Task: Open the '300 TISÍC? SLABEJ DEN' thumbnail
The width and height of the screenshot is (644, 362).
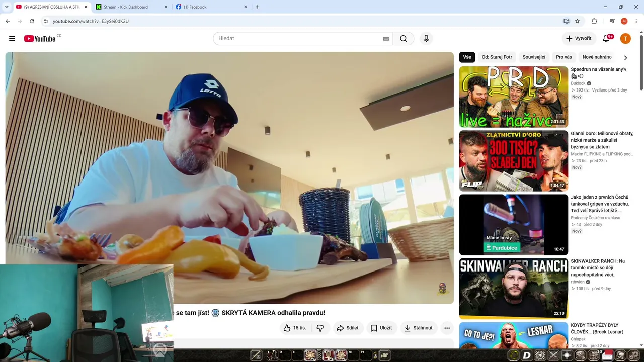Action: (x=513, y=161)
